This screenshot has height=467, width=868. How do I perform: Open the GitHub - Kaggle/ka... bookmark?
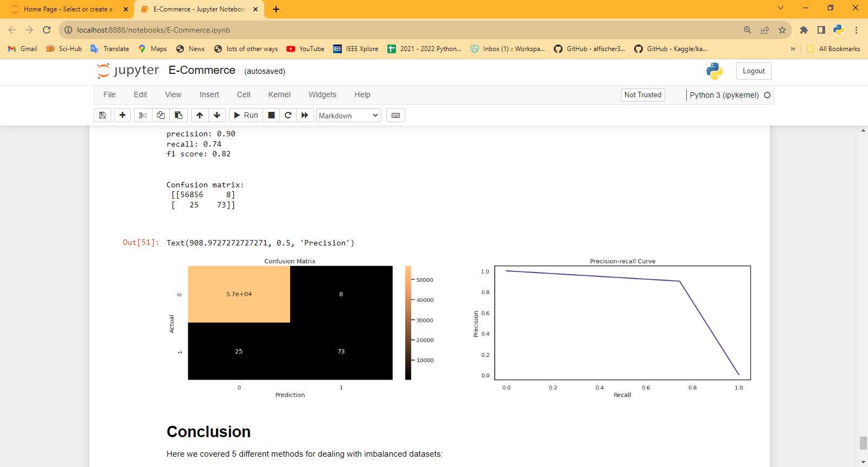671,49
